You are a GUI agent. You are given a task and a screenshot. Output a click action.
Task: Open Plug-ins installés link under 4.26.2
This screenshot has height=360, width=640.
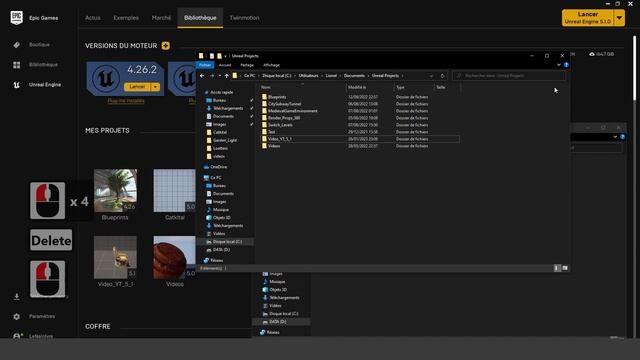pyautogui.click(x=126, y=101)
